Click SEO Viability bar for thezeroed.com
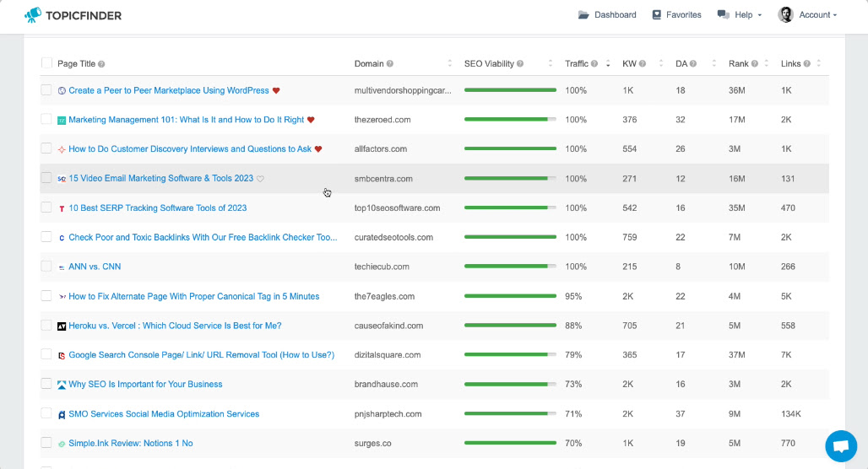Viewport: 868px width, 469px height. 510,120
